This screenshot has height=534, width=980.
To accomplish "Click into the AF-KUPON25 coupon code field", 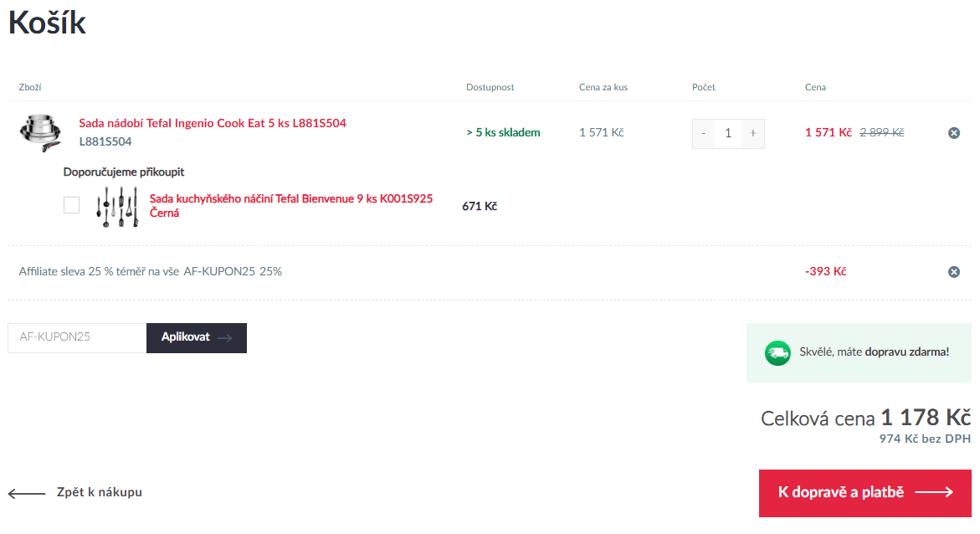I will coord(77,337).
